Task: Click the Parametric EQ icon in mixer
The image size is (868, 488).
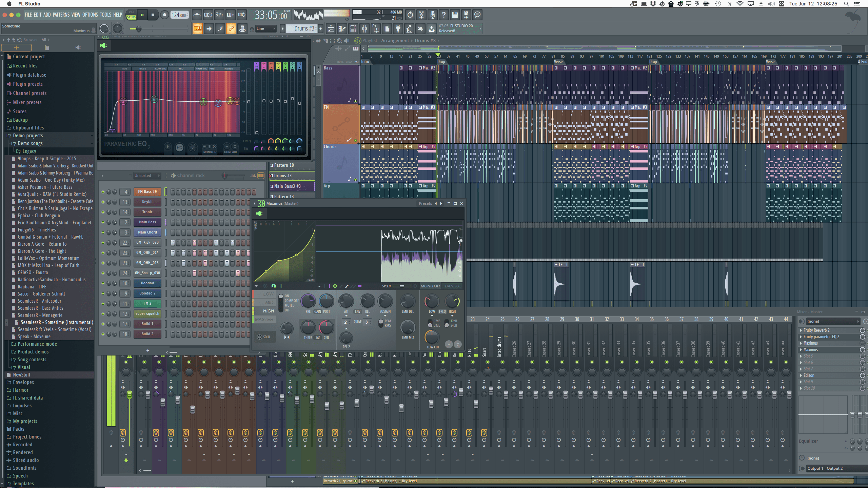Action: click(825, 337)
